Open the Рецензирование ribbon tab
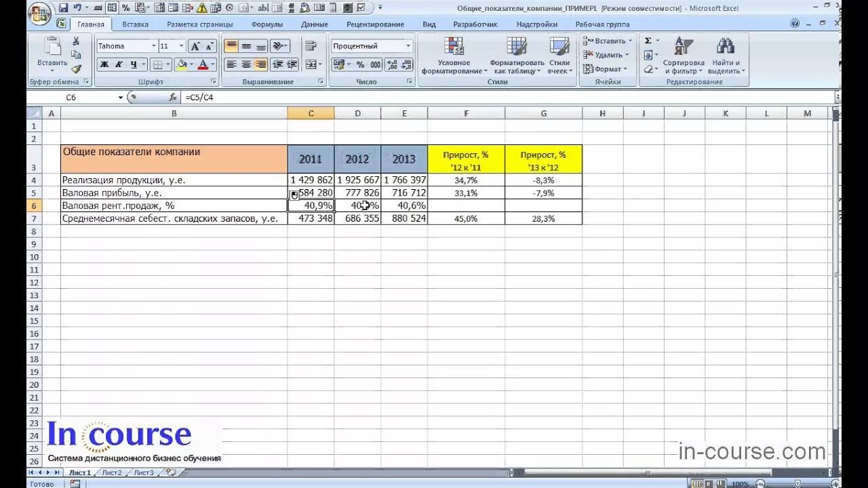Image resolution: width=868 pixels, height=488 pixels. tap(375, 24)
